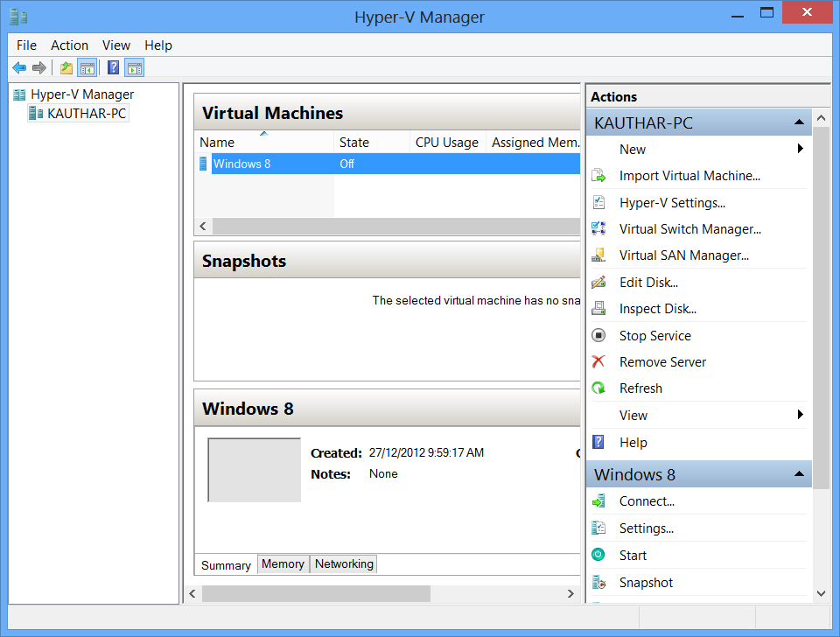Click the Settings icon for Windows 8

pyautogui.click(x=598, y=528)
